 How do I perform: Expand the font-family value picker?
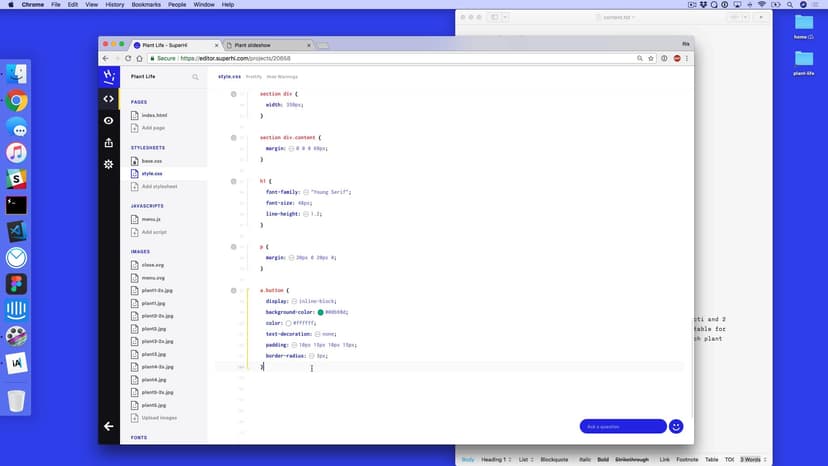306,191
